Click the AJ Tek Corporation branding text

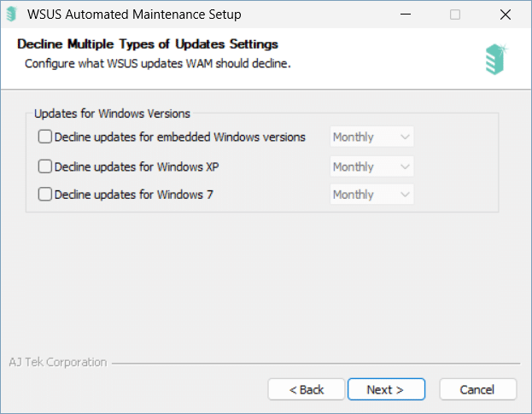[x=58, y=362]
